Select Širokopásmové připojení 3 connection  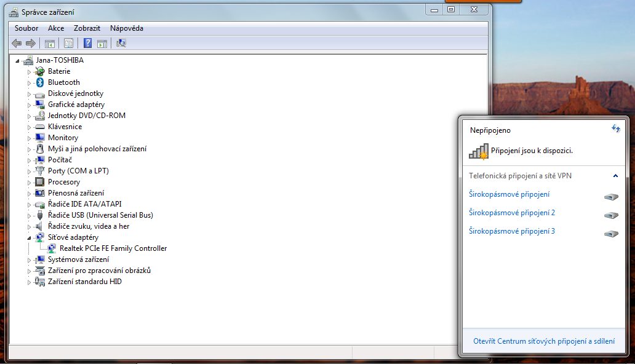point(511,231)
